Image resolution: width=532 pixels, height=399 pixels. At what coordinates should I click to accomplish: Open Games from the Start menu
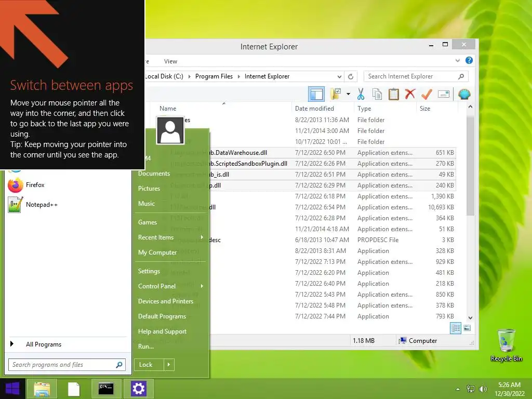[x=147, y=222]
